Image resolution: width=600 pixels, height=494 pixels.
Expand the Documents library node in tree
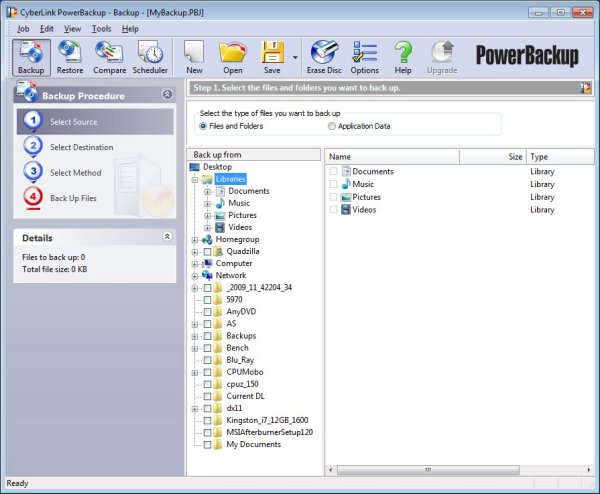coord(207,191)
